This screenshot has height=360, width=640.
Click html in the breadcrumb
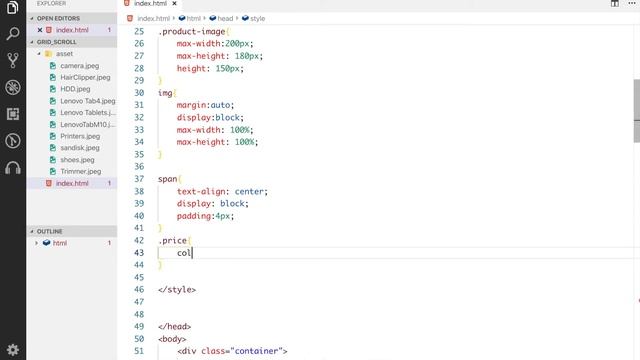193,18
